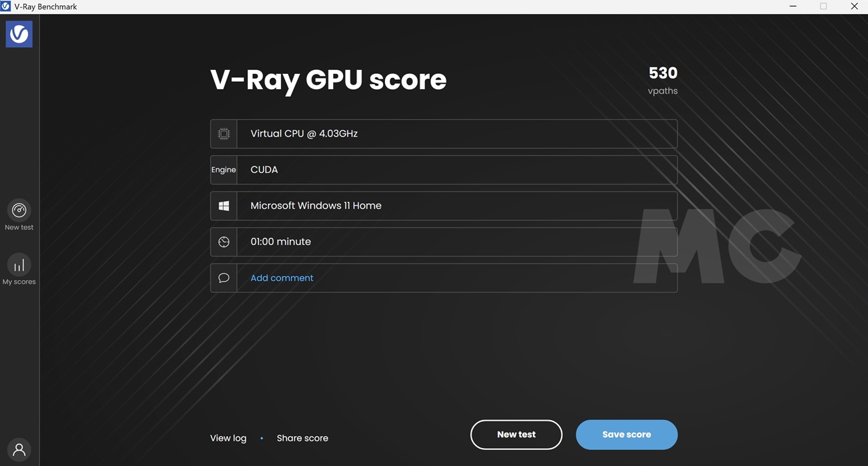Select Microsoft Windows 11 Home text
This screenshot has width=868, height=466.
(316, 206)
